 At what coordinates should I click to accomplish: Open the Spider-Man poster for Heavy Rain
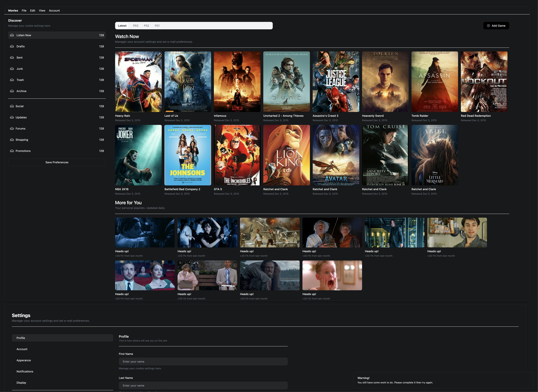pyautogui.click(x=138, y=82)
